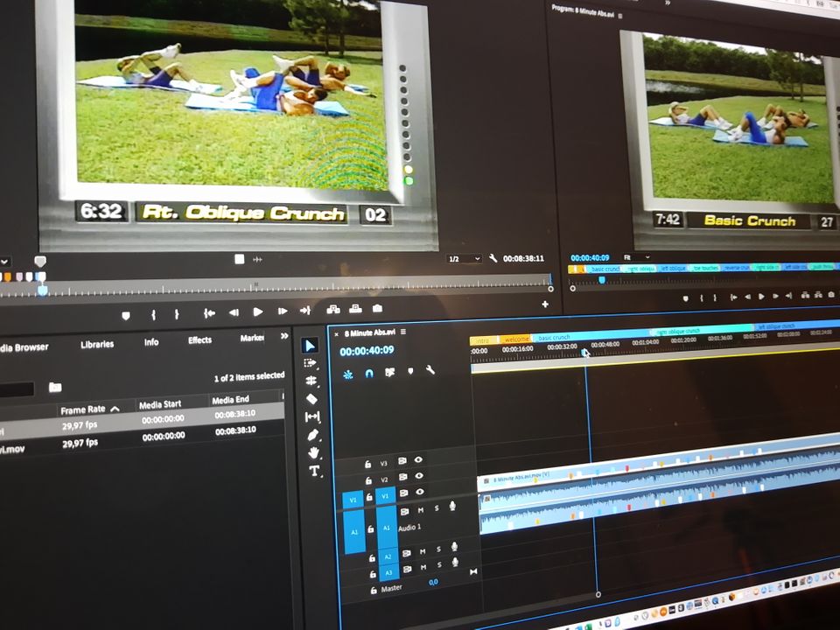Image resolution: width=840 pixels, height=630 pixels.
Task: Switch to the Effects tab
Action: (x=199, y=340)
